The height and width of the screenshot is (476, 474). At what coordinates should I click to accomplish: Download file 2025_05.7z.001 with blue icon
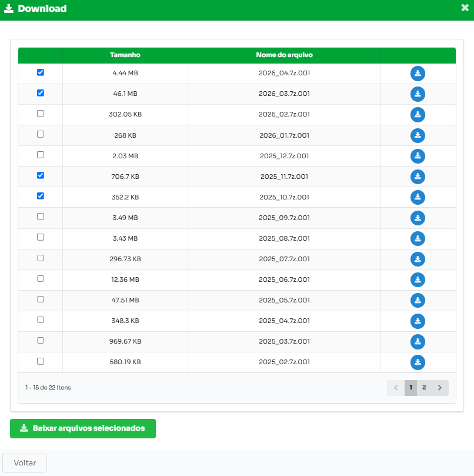pos(418,301)
